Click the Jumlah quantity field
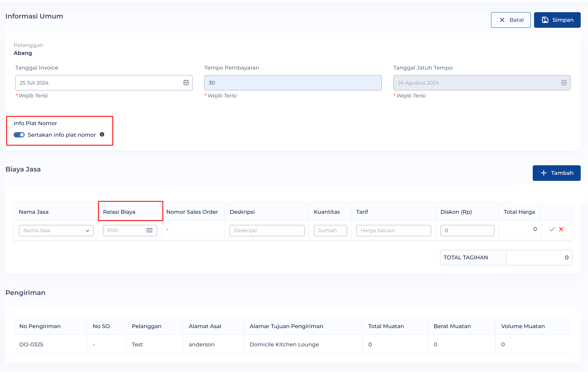Image resolution: width=588 pixels, height=372 pixels. tap(330, 231)
